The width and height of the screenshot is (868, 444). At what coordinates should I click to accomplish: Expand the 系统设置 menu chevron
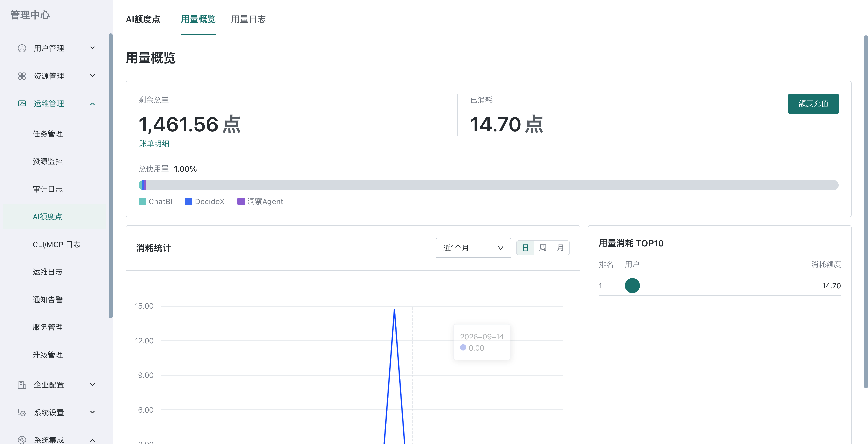point(92,412)
